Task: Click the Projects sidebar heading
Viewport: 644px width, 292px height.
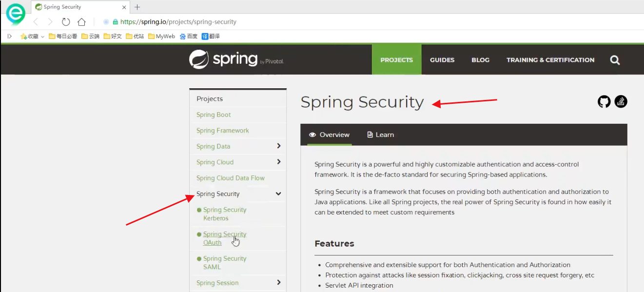Action: 210,98
